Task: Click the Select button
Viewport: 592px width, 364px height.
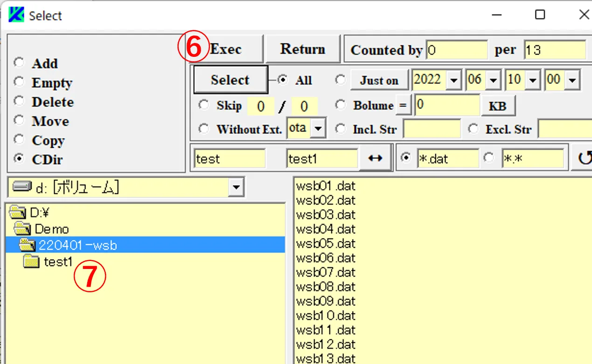Action: 230,80
